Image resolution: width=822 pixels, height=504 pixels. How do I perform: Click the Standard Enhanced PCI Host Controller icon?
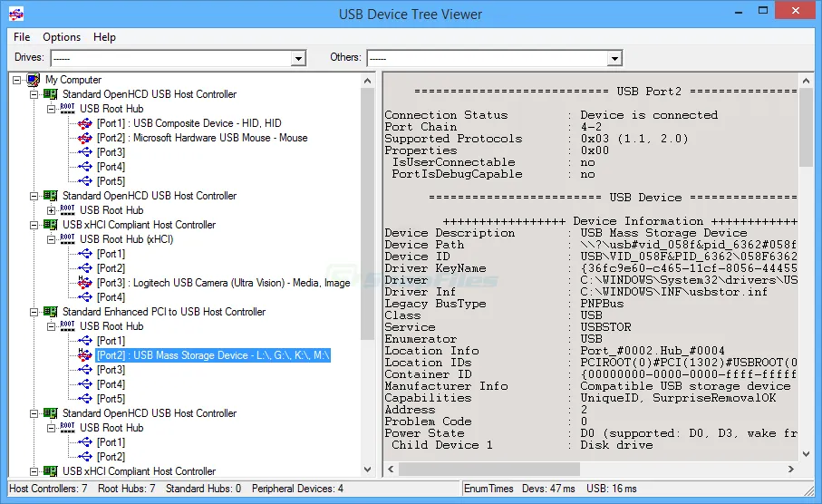coord(51,312)
